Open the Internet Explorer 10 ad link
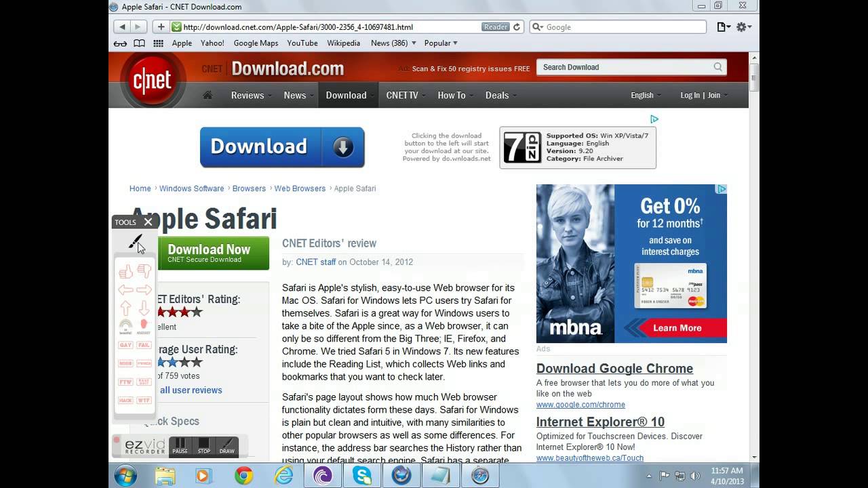 [600, 422]
